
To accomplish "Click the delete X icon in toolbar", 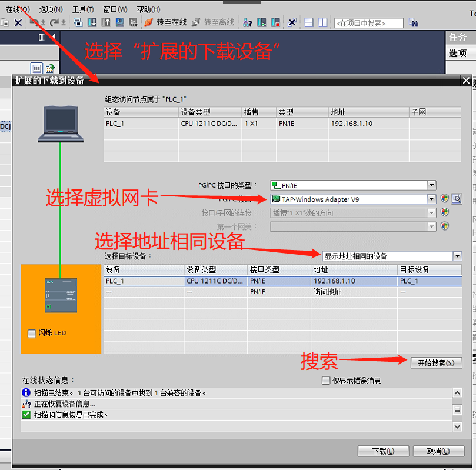I will click(x=18, y=22).
